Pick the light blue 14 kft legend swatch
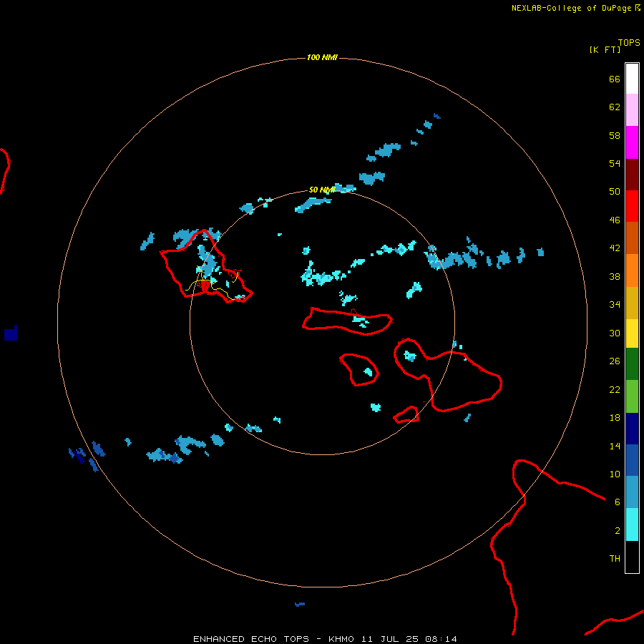Screen dimensions: 644x644 click(632, 492)
